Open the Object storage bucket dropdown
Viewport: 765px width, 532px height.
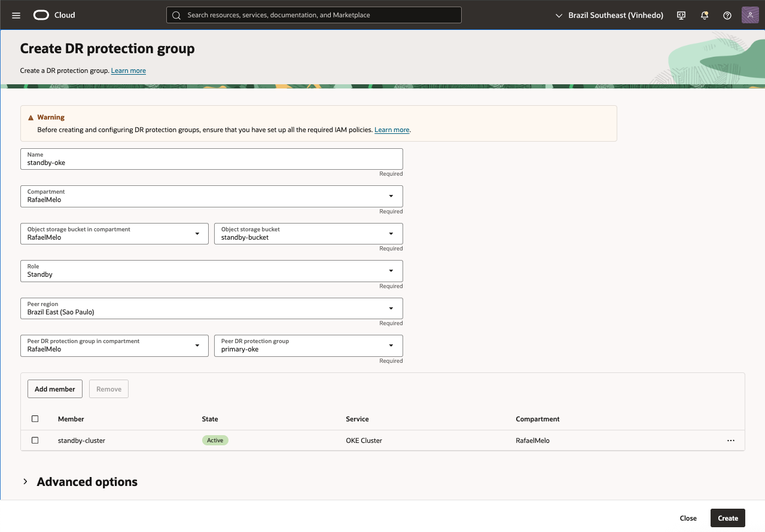coord(308,234)
